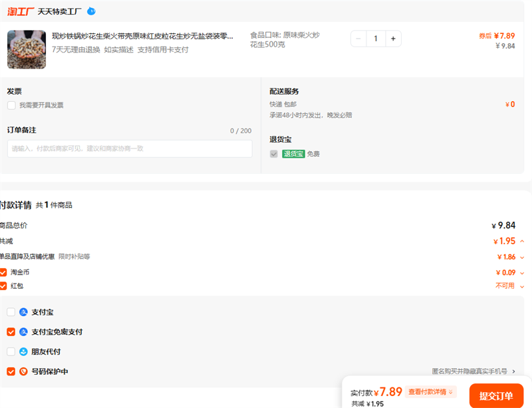Screen dimensions: 532x408
Task: Click the Alipay logo icon next to 支付宝
Action: pos(23,312)
